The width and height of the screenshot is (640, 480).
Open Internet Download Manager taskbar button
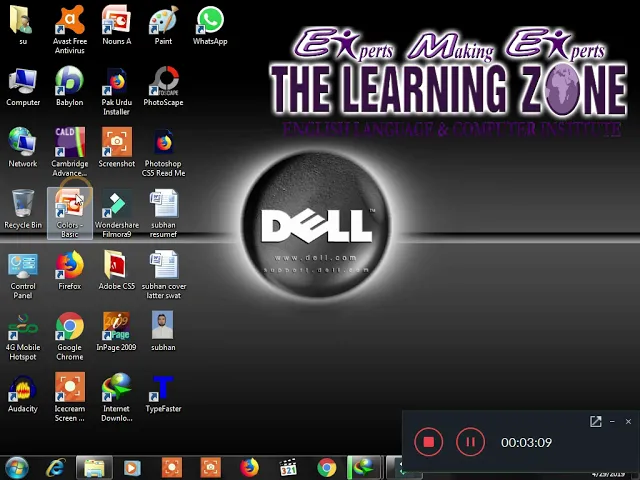pos(364,468)
